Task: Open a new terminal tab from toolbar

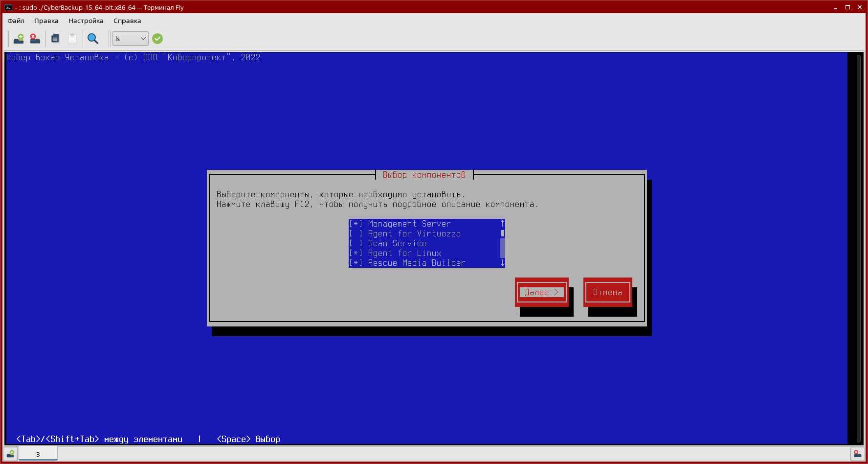Action: 19,39
